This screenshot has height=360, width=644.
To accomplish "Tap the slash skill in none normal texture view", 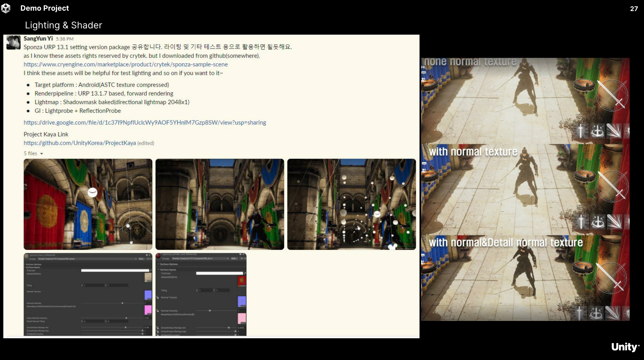I will coord(614,131).
